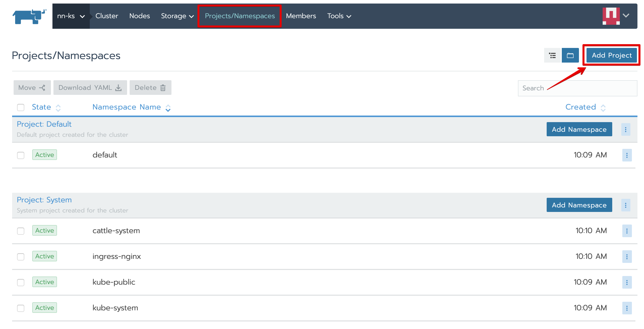Click the user avatar icon
This screenshot has width=644, height=329.
pyautogui.click(x=611, y=16)
